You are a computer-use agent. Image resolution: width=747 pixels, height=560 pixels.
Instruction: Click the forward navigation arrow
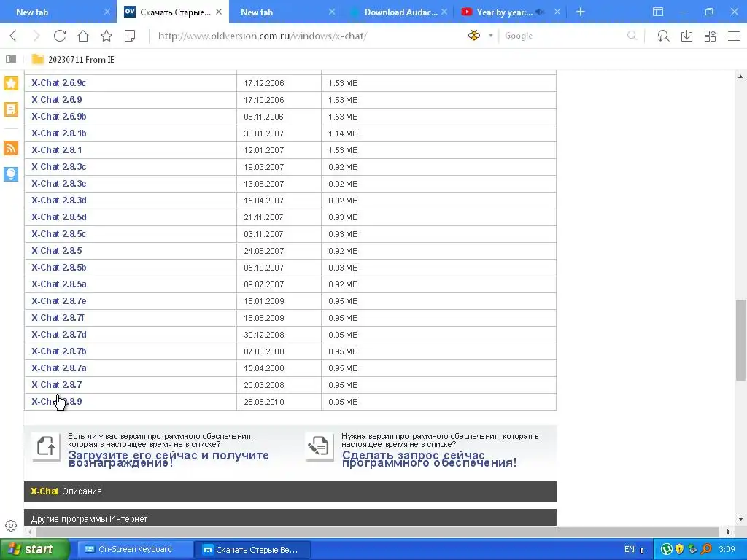tap(36, 36)
